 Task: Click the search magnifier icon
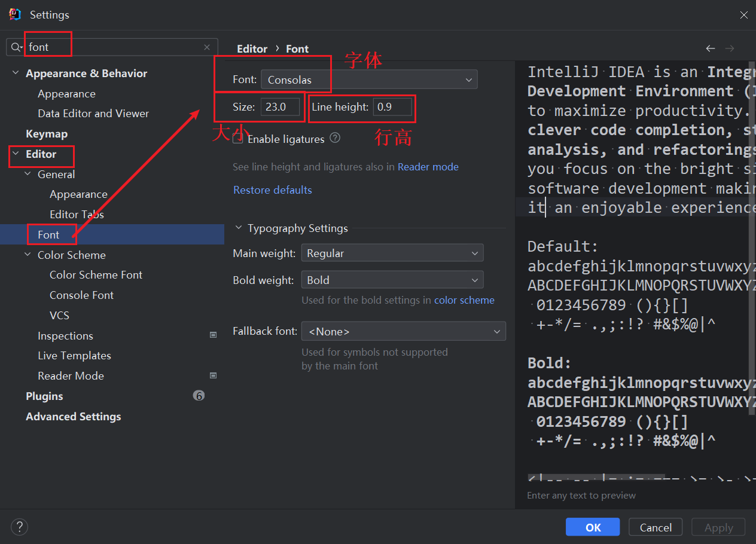(16, 47)
